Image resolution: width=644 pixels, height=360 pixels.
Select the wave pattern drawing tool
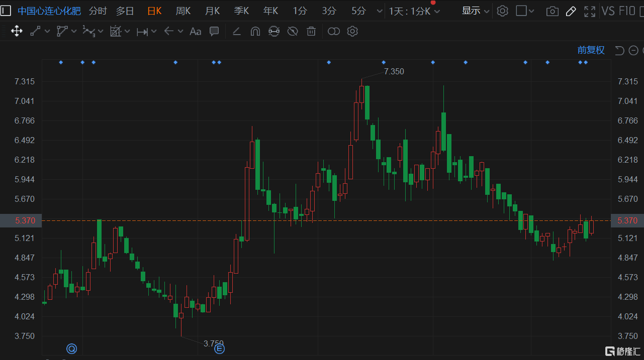pyautogui.click(x=88, y=32)
